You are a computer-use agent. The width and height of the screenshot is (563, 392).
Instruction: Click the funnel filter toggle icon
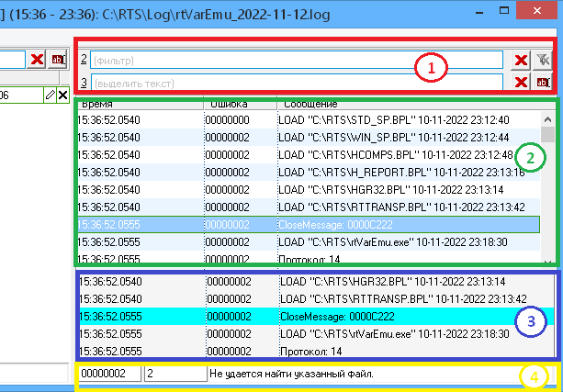coord(542,60)
